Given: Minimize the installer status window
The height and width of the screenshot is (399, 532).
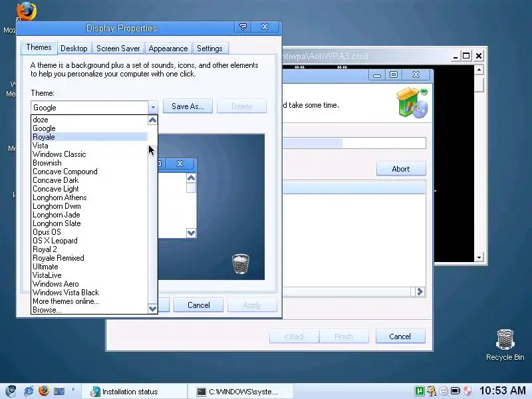Looking at the screenshot, I should click(x=377, y=74).
